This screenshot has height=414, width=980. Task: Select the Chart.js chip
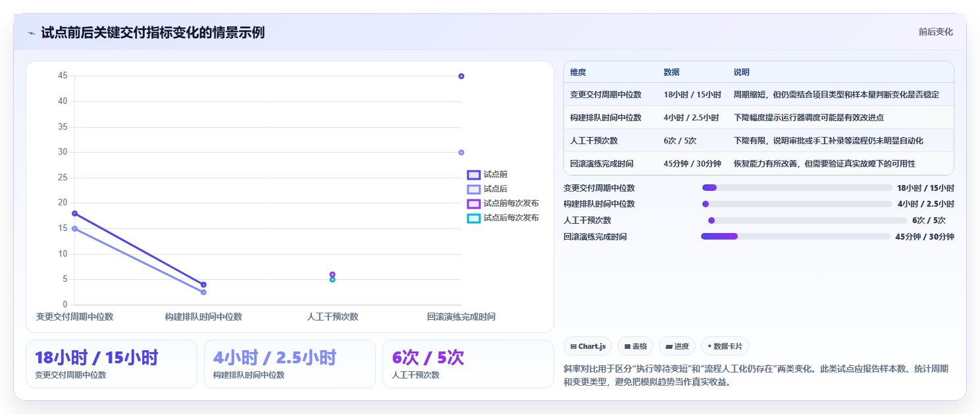pos(588,346)
